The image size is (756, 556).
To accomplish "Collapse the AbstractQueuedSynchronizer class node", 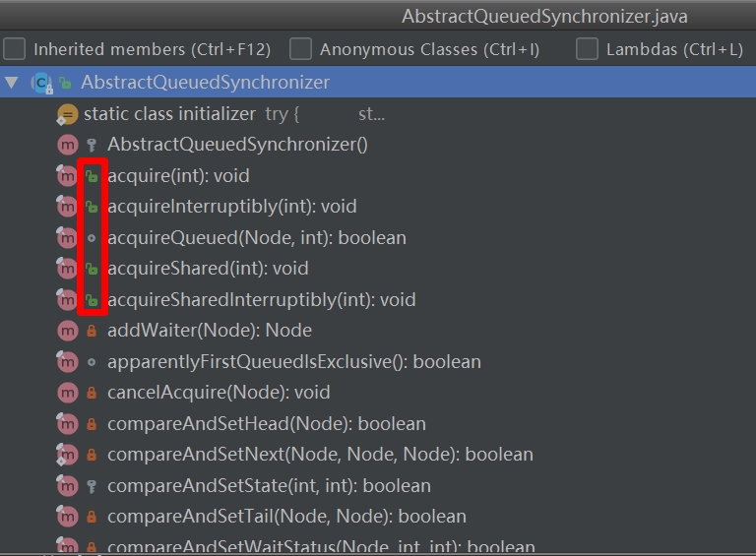I will tap(12, 83).
